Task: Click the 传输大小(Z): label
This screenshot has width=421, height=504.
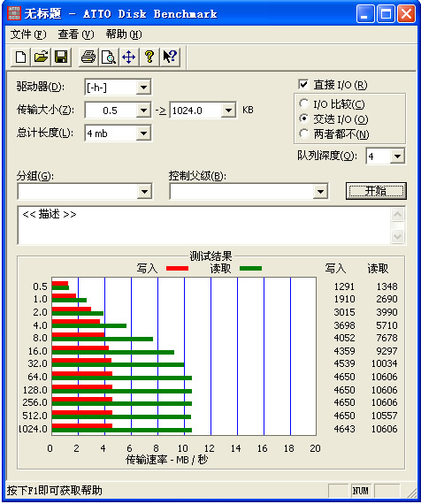Action: point(45,110)
